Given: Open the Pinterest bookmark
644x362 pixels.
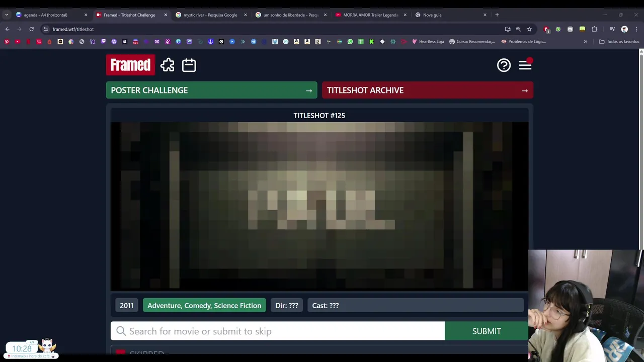Looking at the screenshot, I should point(7,41).
